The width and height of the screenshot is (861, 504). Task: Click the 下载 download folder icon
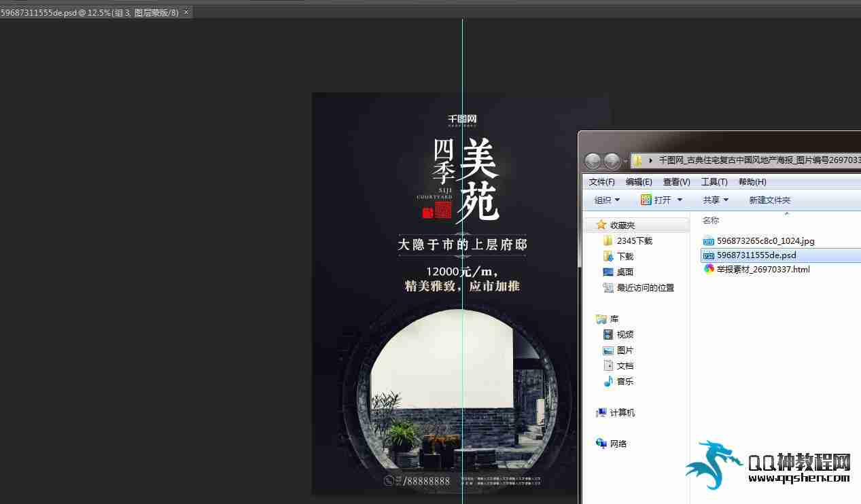(608, 256)
